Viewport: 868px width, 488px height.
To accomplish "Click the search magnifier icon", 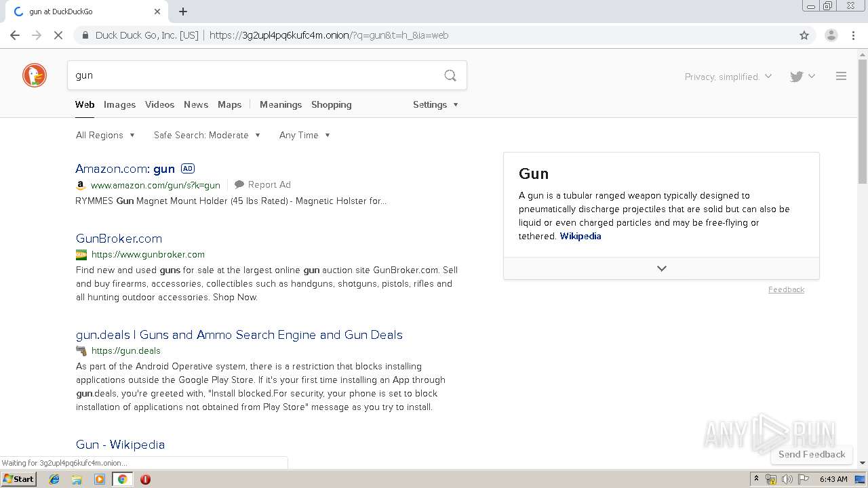I will [x=450, y=75].
